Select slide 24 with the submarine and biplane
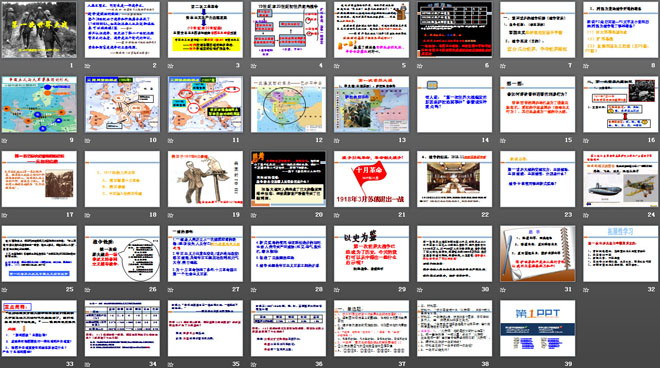 (x=621, y=179)
